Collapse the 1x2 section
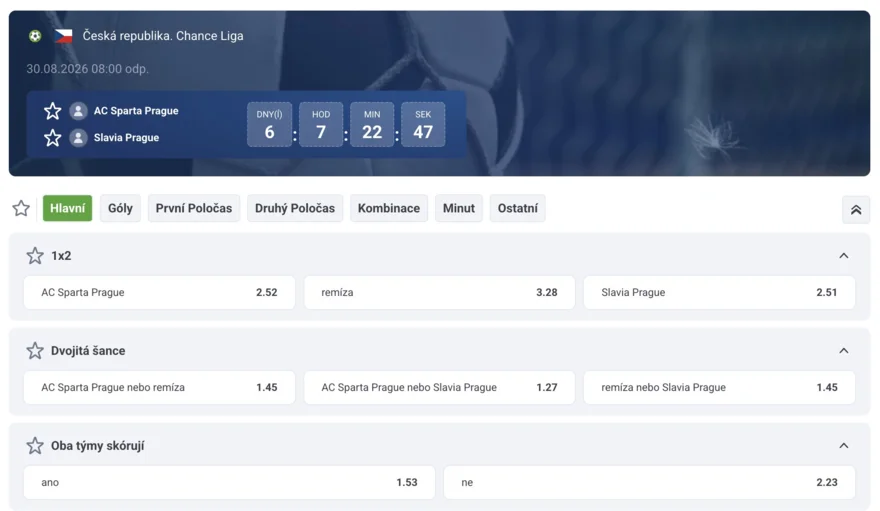The width and height of the screenshot is (880, 511). (844, 256)
